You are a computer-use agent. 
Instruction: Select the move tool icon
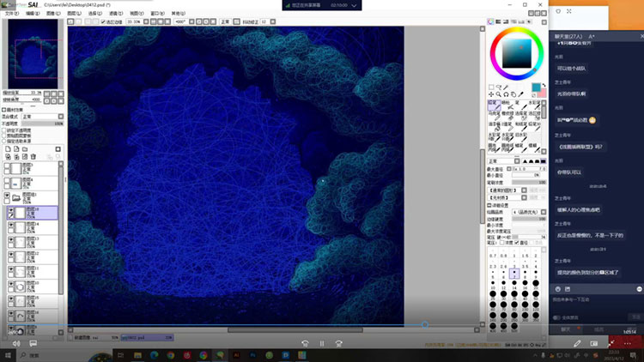491,94
